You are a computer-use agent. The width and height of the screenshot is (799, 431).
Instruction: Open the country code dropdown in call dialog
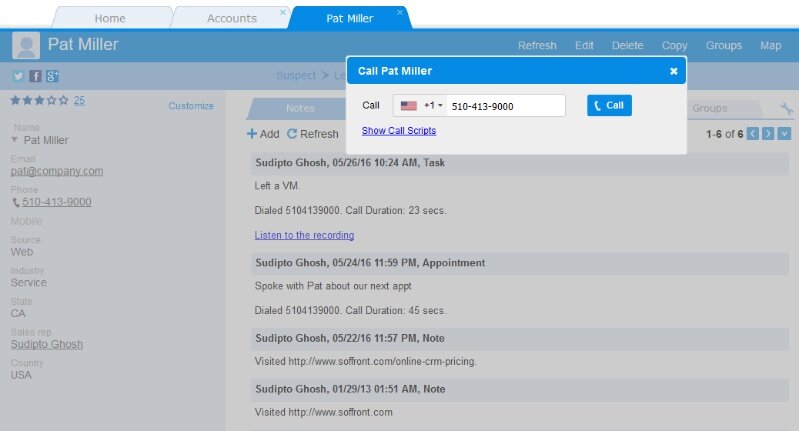coord(421,105)
